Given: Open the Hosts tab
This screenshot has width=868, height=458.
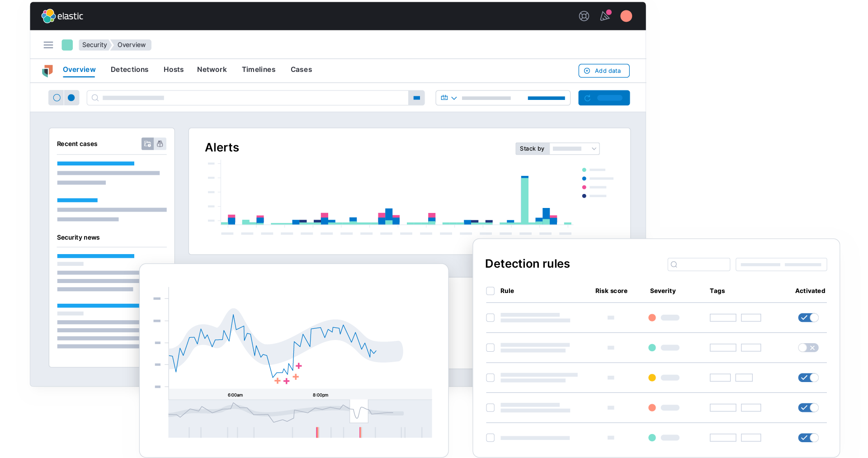Looking at the screenshot, I should (174, 70).
